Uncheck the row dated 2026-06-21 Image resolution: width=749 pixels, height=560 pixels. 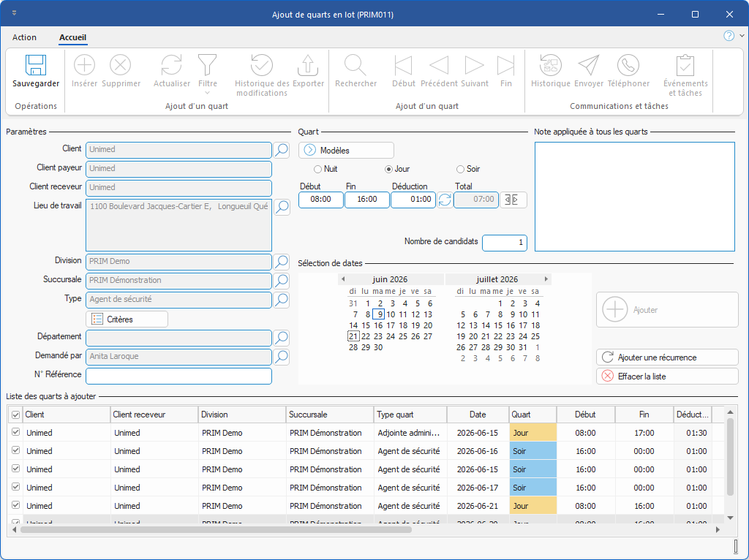16,504
